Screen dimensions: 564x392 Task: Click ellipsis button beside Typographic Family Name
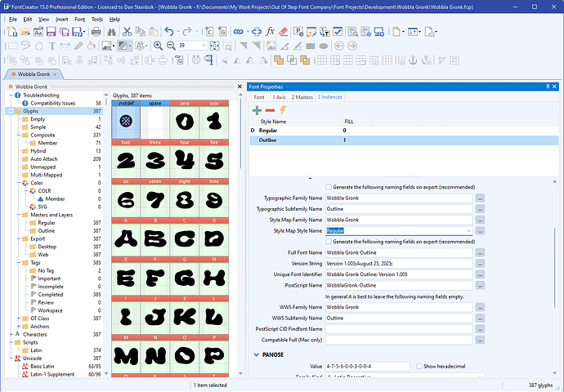pyautogui.click(x=480, y=198)
